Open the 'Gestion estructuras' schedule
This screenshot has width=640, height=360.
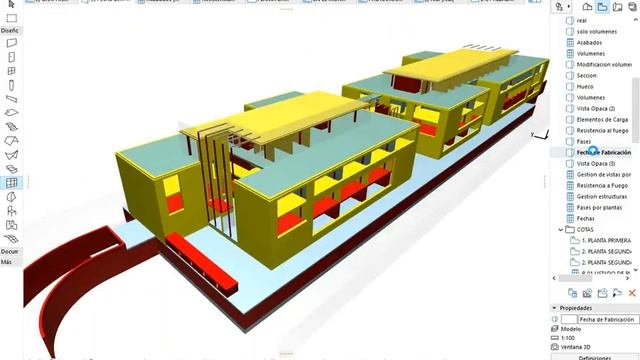[601, 196]
